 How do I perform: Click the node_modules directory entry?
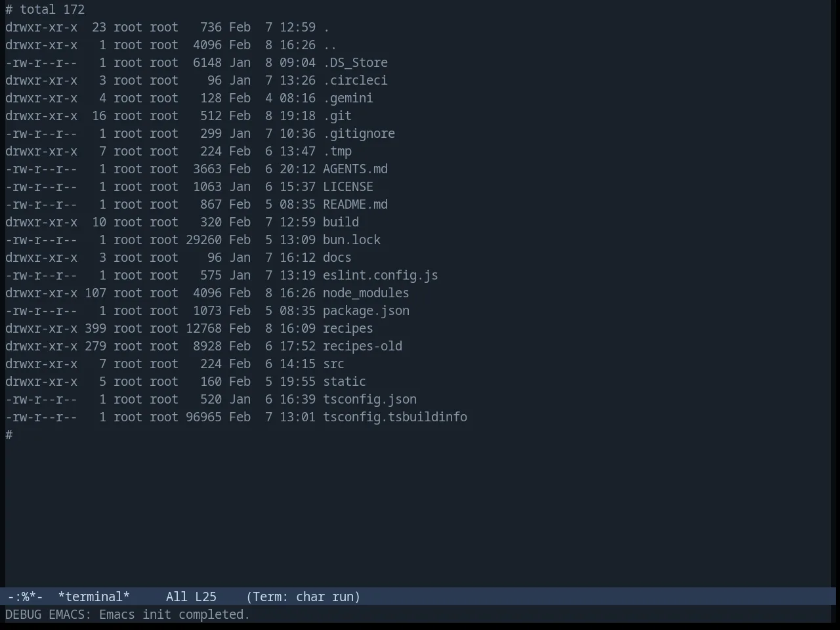[x=366, y=293]
